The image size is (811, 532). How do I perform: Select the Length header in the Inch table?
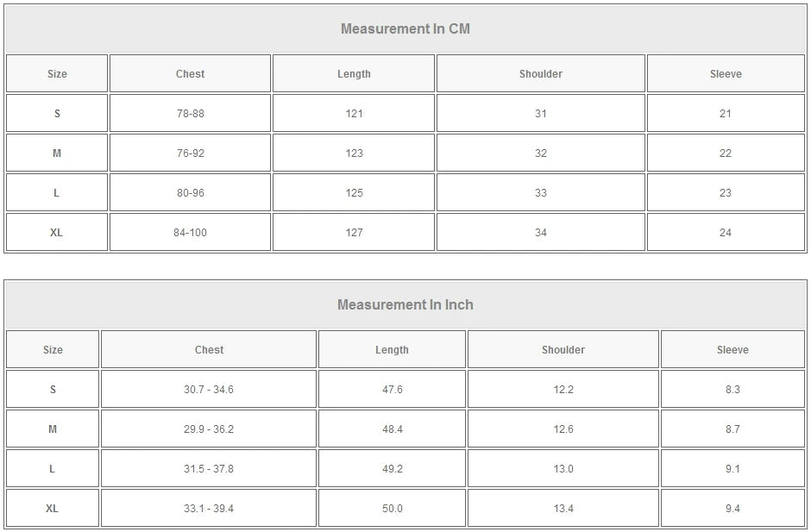pyautogui.click(x=392, y=350)
